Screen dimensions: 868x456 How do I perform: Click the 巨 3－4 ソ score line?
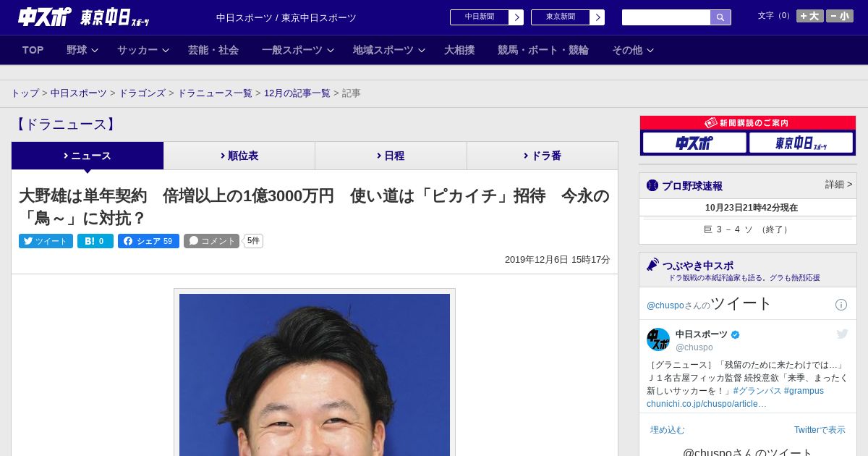(x=747, y=229)
